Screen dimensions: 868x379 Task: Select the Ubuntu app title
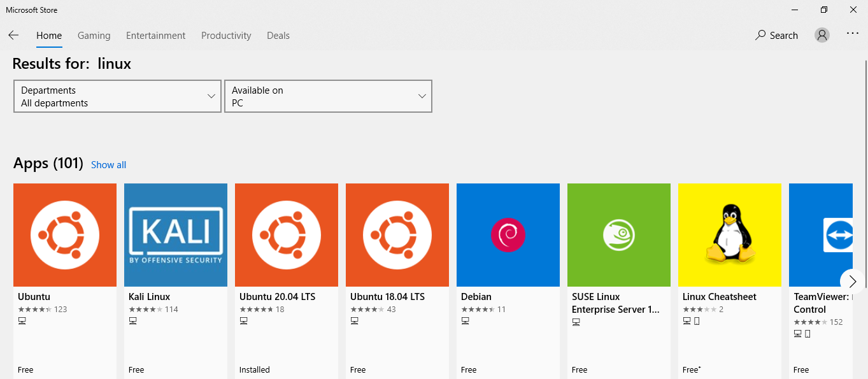[34, 297]
